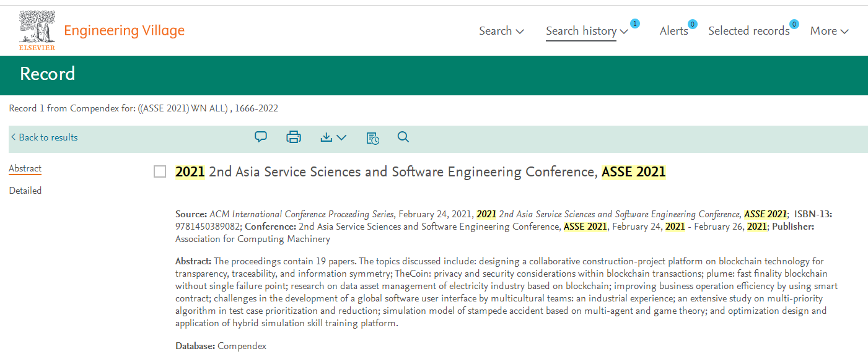The height and width of the screenshot is (359, 868).
Task: Click the Engineering Village home link
Action: pyautogui.click(x=125, y=30)
